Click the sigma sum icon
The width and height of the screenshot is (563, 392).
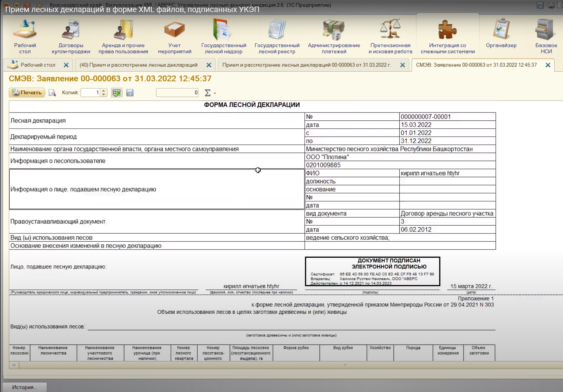pos(207,93)
